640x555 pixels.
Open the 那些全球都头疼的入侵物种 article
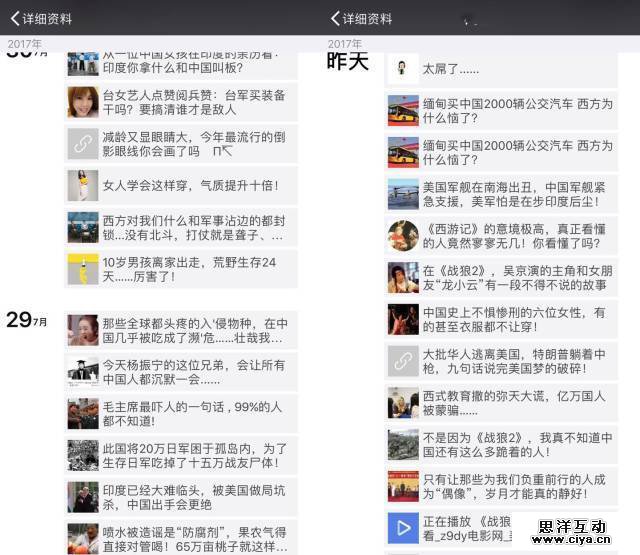pos(193,330)
